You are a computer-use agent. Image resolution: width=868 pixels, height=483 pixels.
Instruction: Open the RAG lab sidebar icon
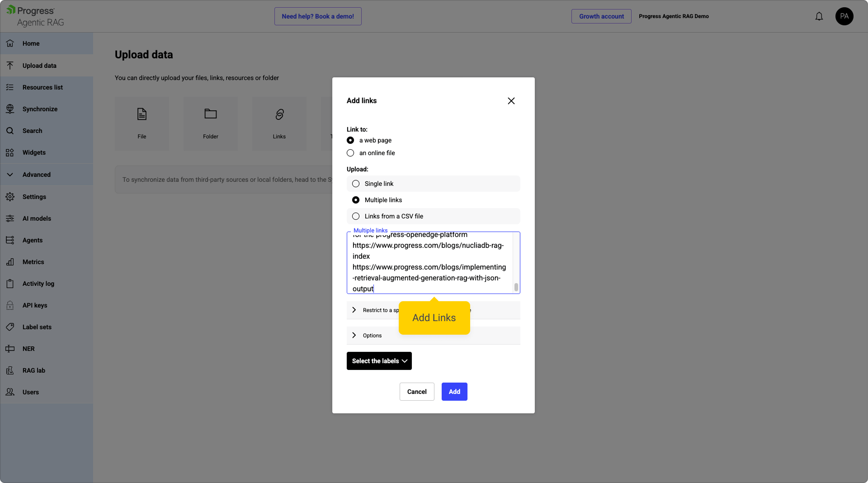pos(10,370)
